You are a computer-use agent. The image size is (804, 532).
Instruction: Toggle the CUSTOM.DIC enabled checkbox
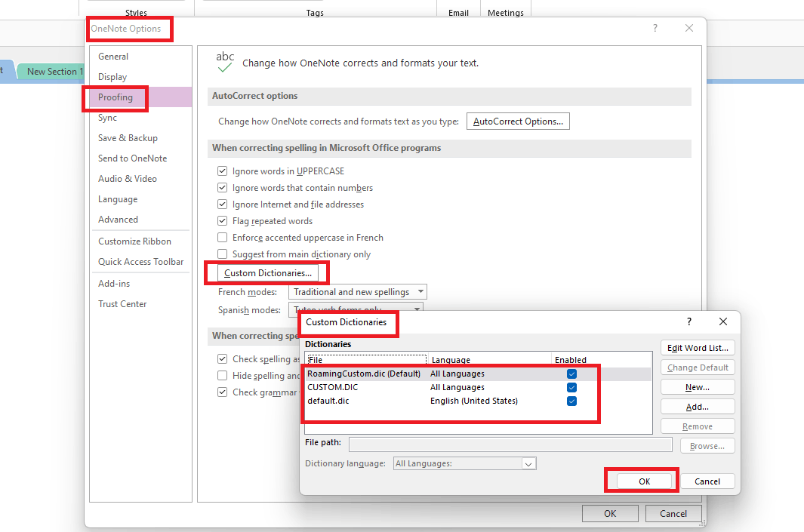pyautogui.click(x=571, y=387)
